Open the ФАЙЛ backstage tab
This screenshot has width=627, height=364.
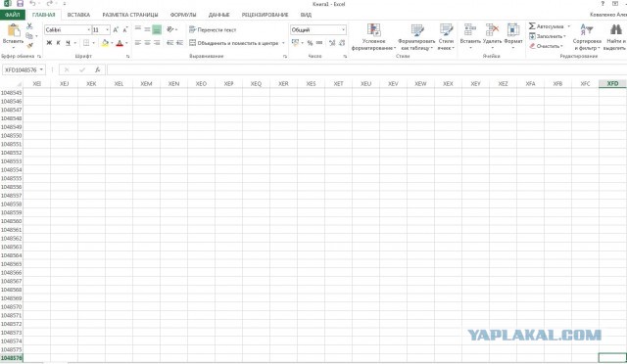(x=13, y=15)
